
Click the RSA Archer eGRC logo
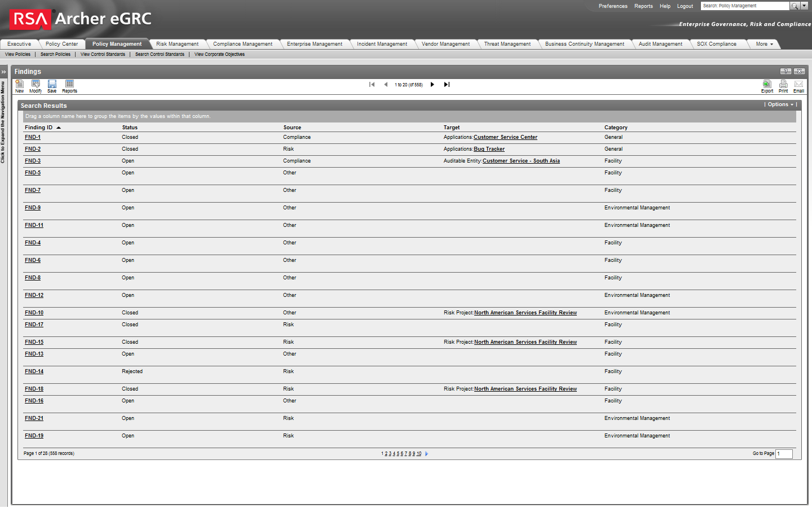(81, 19)
